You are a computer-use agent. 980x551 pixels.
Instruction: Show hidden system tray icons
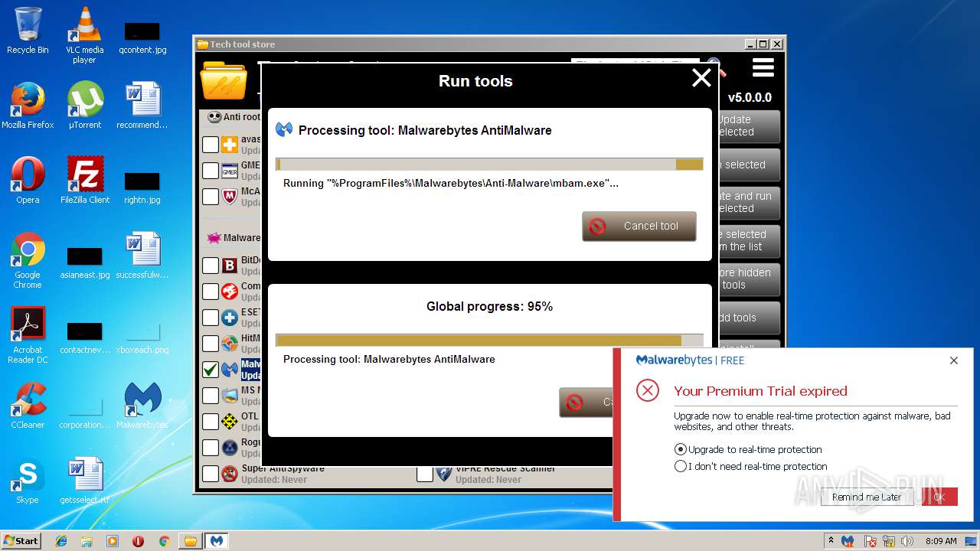coord(831,541)
